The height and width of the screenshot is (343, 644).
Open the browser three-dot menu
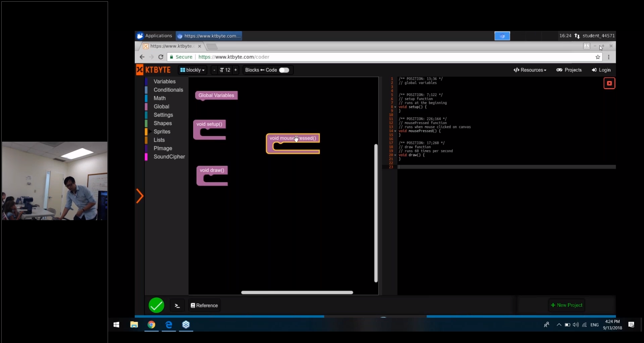pos(609,57)
